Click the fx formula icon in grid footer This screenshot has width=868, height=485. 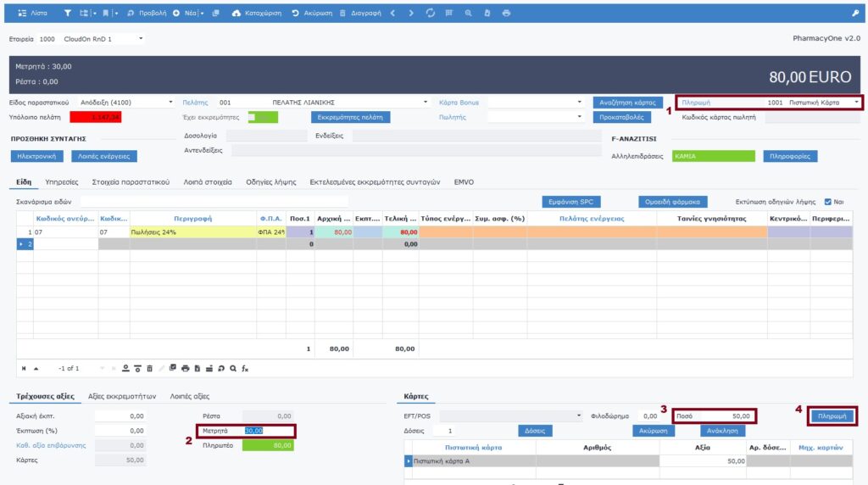pyautogui.click(x=245, y=368)
